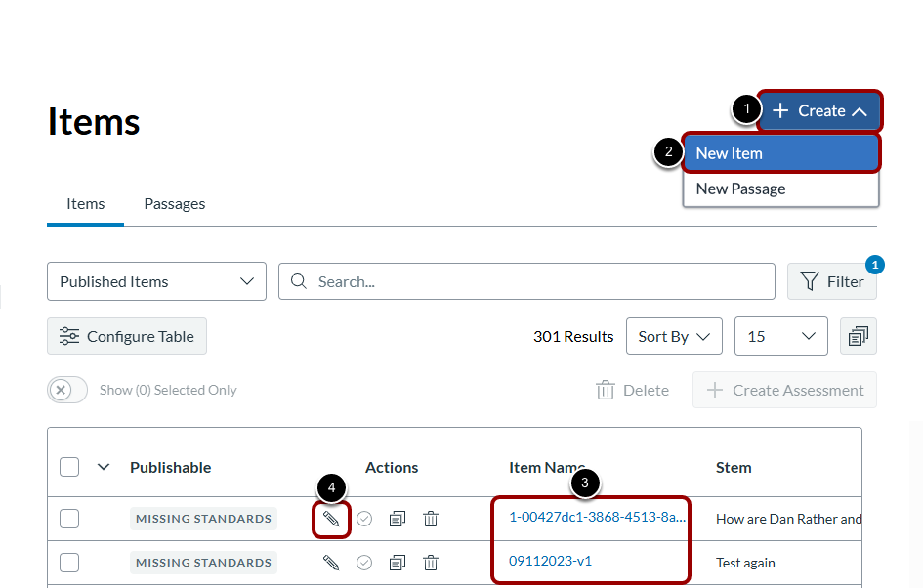
Task: Click edit pencil icon for 1-00427dc1 item
Action: tap(331, 519)
